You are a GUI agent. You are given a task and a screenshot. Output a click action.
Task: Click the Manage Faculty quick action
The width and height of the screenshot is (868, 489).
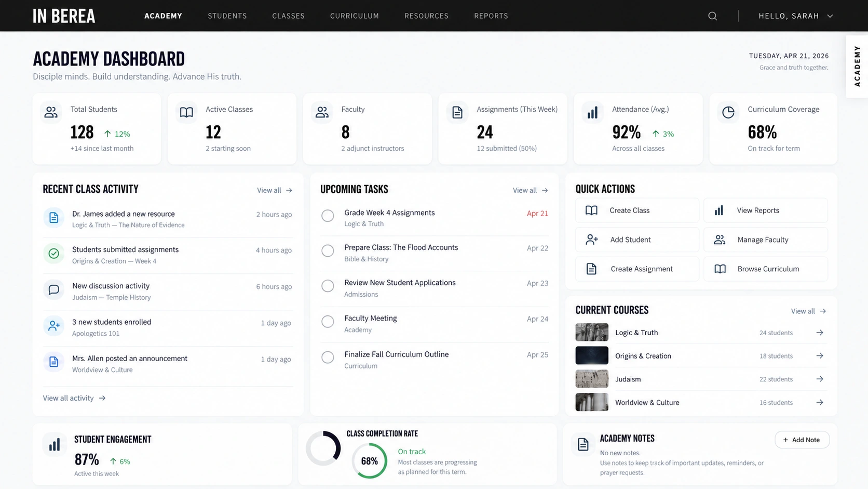pos(766,240)
